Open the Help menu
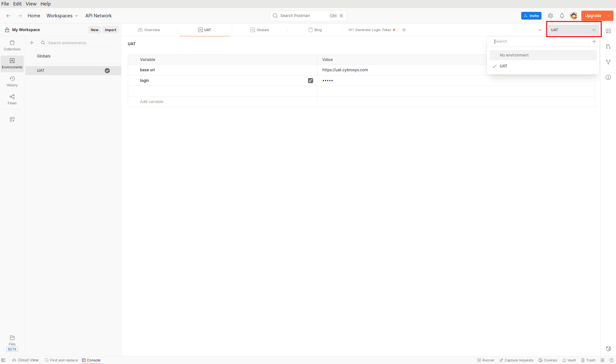 (45, 4)
